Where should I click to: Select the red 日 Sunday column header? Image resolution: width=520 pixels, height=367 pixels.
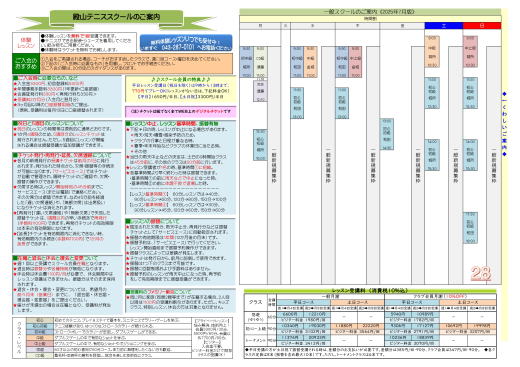[482, 26]
